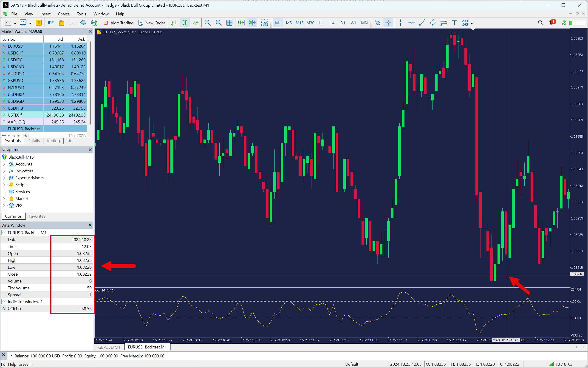Click the green level progress bar
This screenshot has height=368, width=588.
pos(577,23)
